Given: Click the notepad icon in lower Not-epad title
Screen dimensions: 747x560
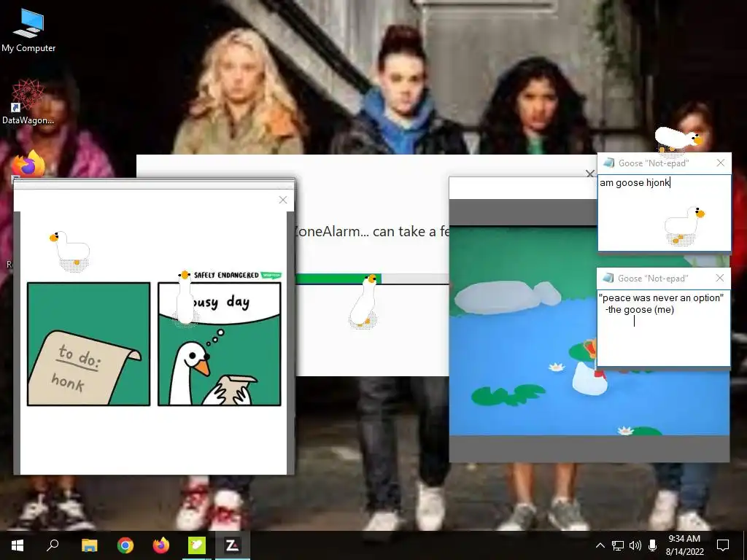Looking at the screenshot, I should [608, 278].
